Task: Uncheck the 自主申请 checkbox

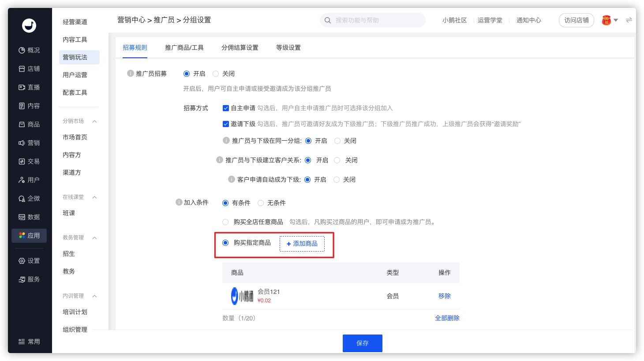Action: (226, 108)
